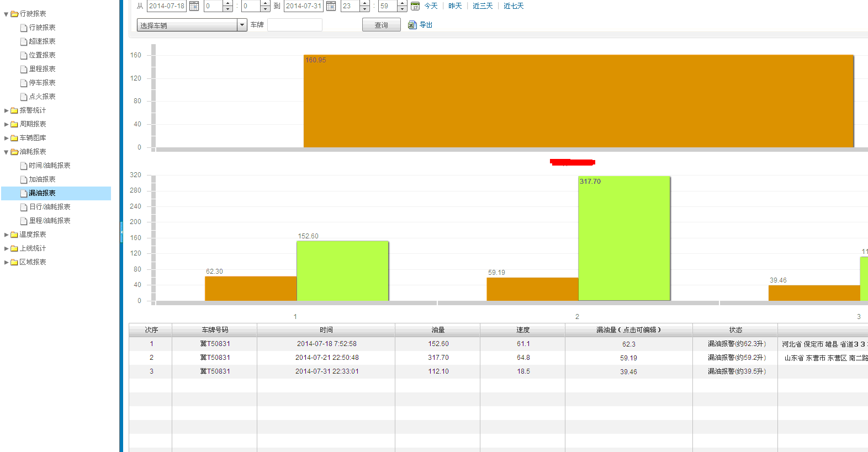Viewport: 868px width, 452px height.
Task: Select 日行/油耗报表 in the sidebar
Action: pyautogui.click(x=50, y=207)
